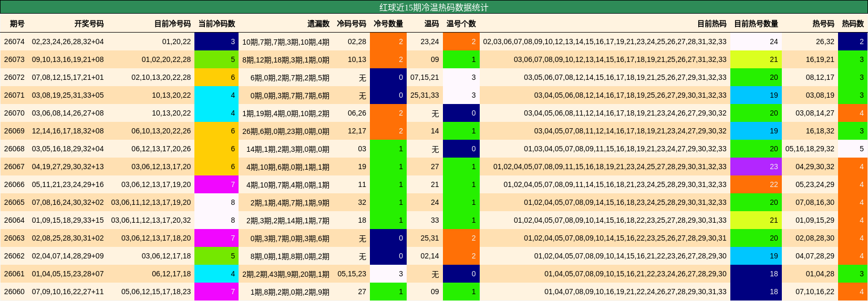Select period number 26072
This screenshot has height=301, width=868.
coord(14,77)
